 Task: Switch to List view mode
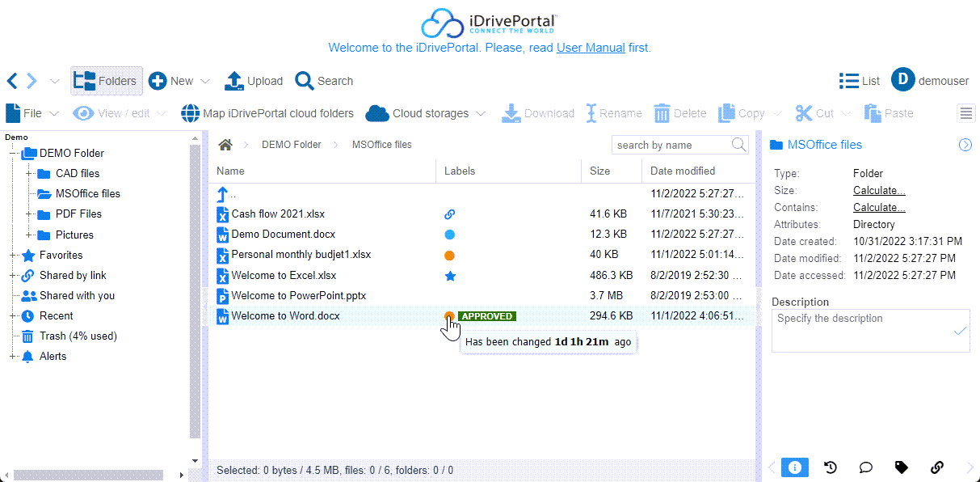tap(860, 81)
